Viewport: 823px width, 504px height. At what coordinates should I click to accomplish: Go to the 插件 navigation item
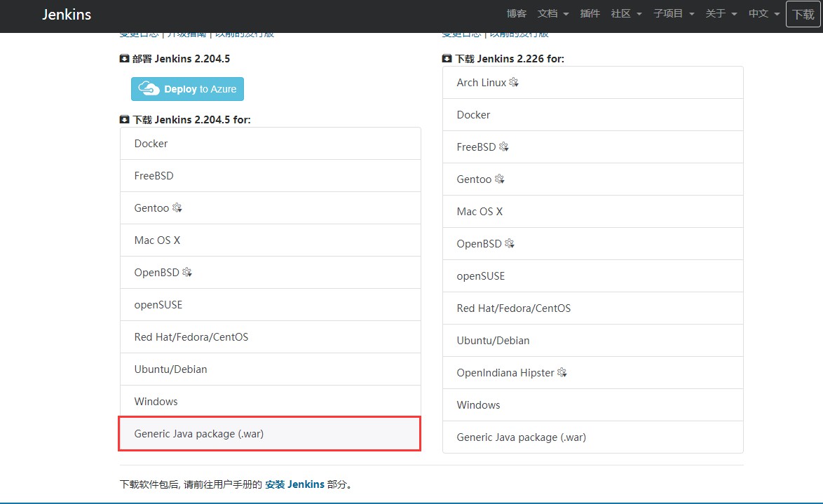tap(590, 14)
